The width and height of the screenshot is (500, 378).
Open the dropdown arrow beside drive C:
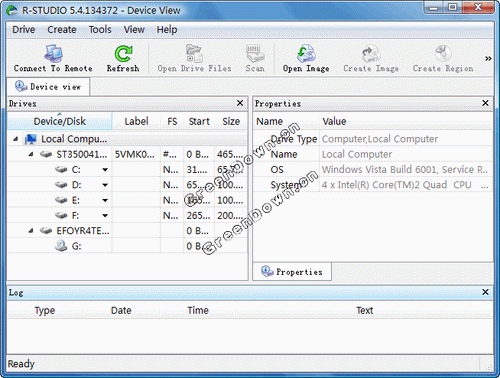(105, 170)
